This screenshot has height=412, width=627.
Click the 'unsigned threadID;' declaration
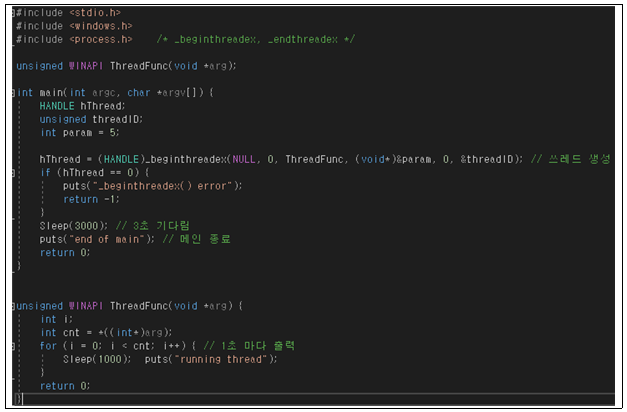(91, 119)
